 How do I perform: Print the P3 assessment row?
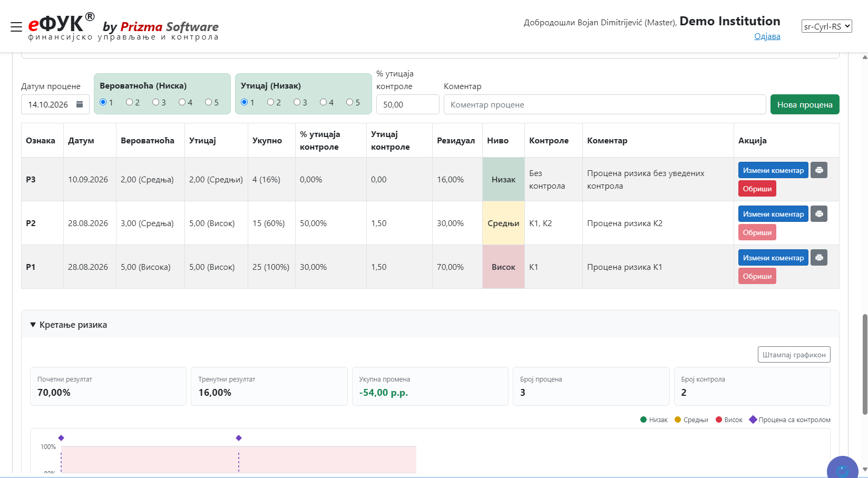819,170
